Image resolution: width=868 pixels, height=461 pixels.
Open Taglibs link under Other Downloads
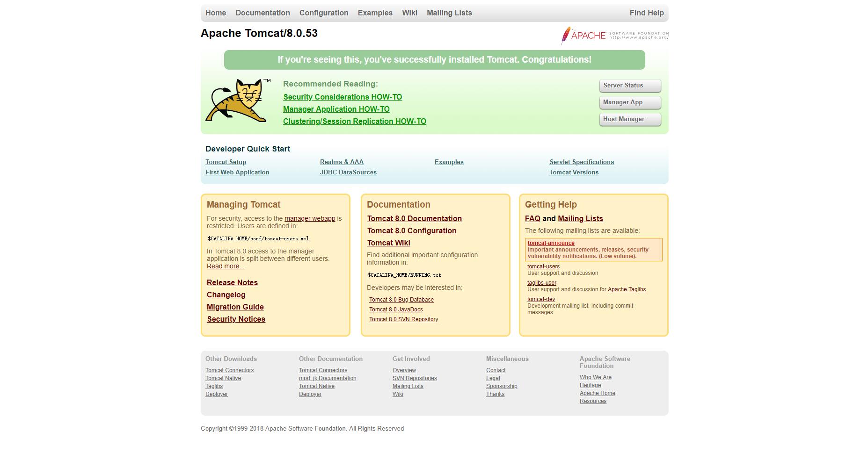(x=214, y=386)
